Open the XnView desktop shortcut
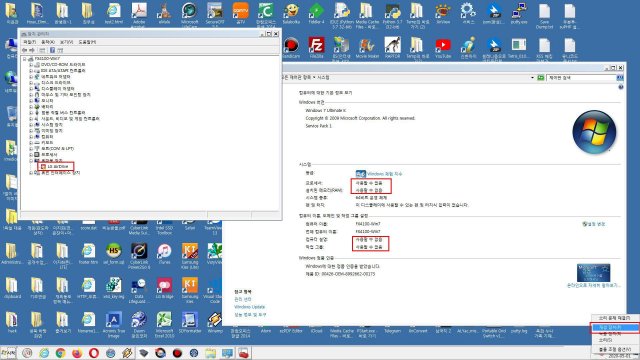The width and height of the screenshot is (640, 360). (x=443, y=14)
